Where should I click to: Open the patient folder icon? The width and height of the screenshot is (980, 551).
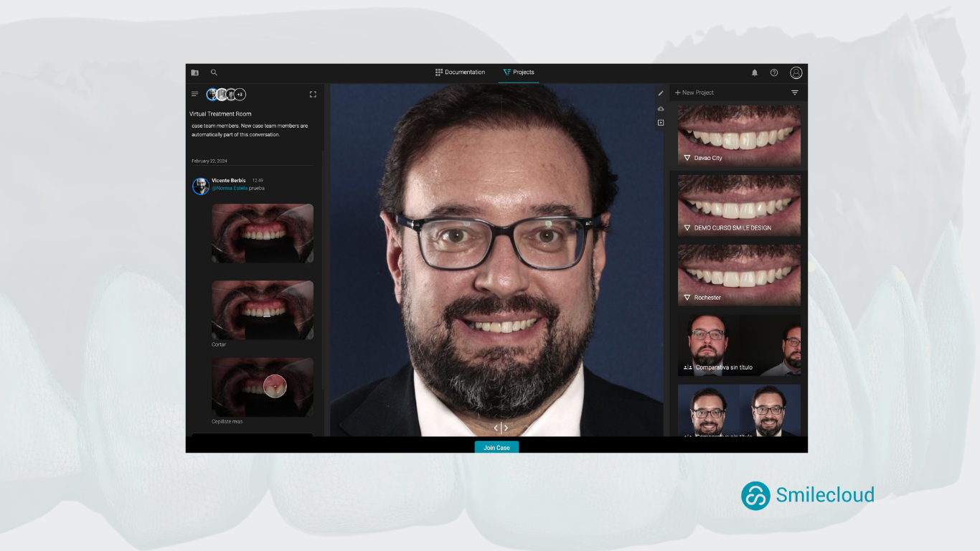click(195, 72)
